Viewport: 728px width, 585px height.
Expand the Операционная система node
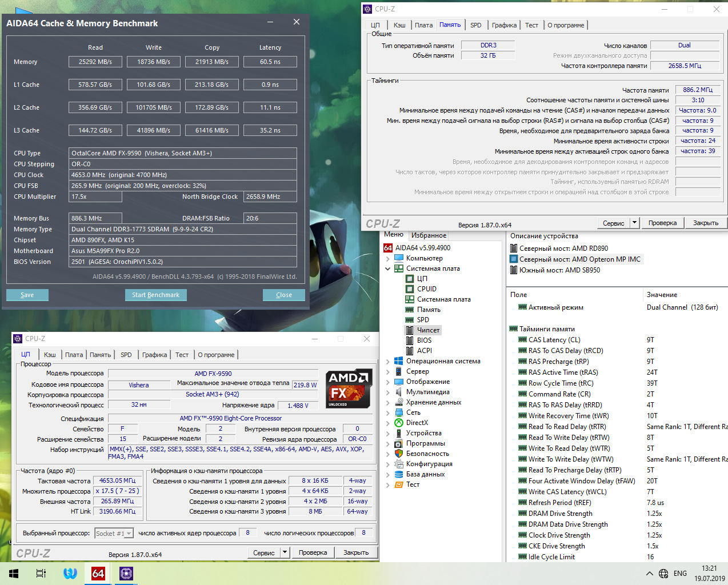coord(388,361)
